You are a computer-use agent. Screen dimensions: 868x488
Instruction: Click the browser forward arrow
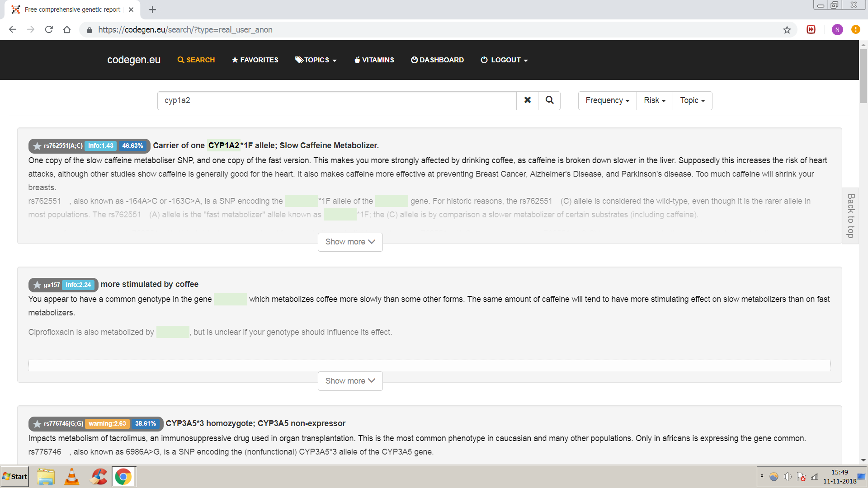31,29
